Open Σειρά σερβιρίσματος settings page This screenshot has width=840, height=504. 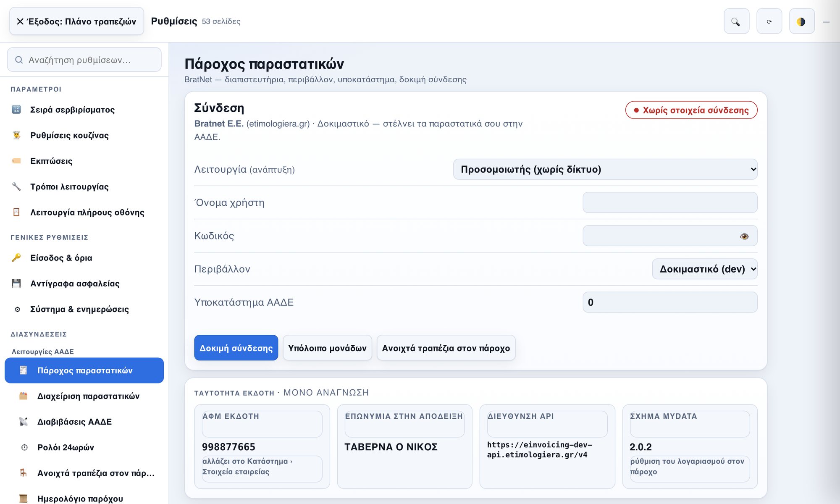click(x=84, y=110)
